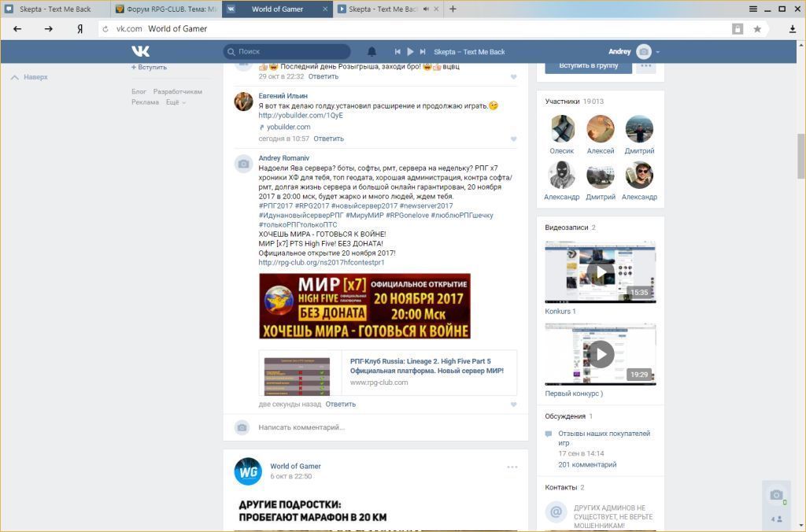This screenshot has height=532, width=806.
Task: Click the protect lock icon in address bar
Action: [738, 29]
